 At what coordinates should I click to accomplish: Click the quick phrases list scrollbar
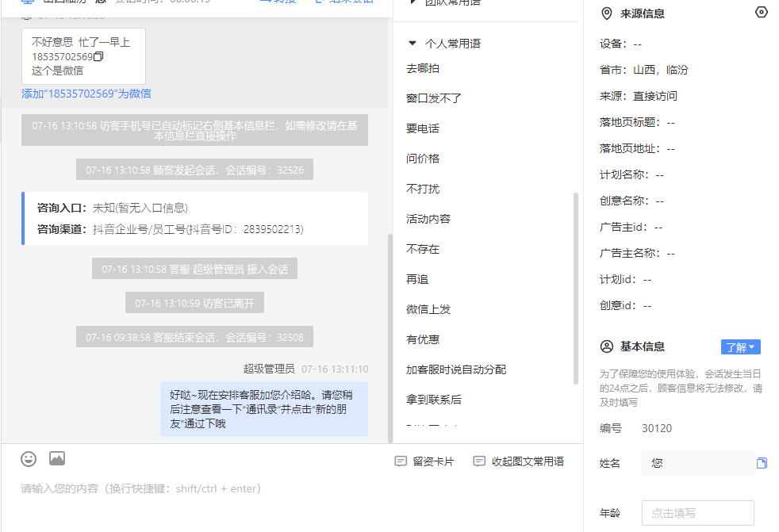576,288
